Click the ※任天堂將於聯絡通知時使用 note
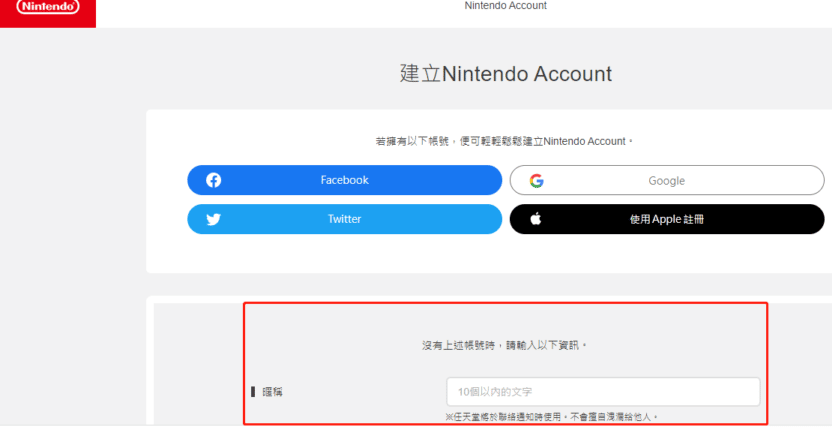Viewport: 832px width, 427px height. (552, 417)
